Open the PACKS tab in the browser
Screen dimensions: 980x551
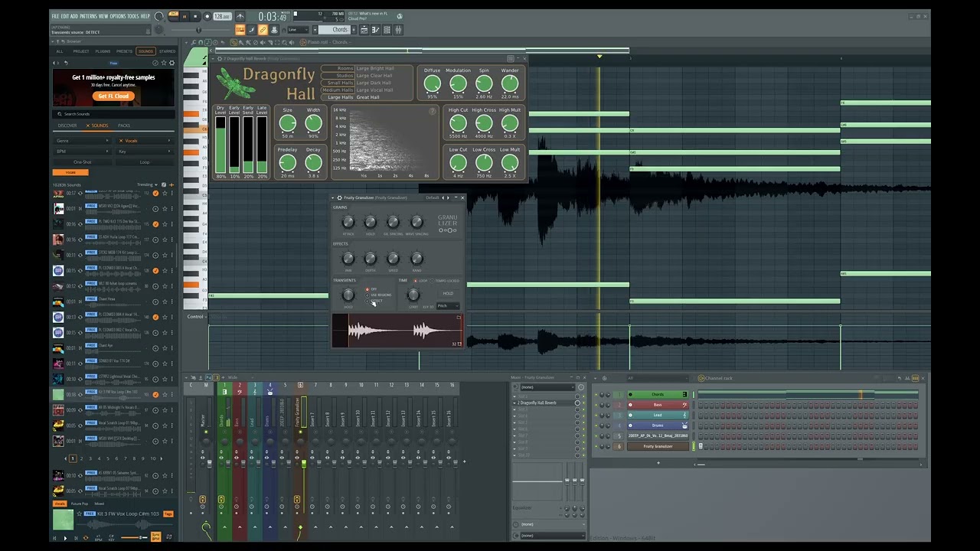point(124,126)
